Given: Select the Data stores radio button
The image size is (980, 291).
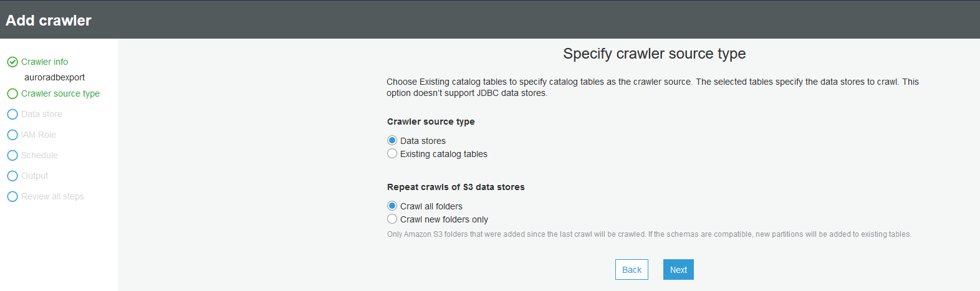Looking at the screenshot, I should 392,141.
